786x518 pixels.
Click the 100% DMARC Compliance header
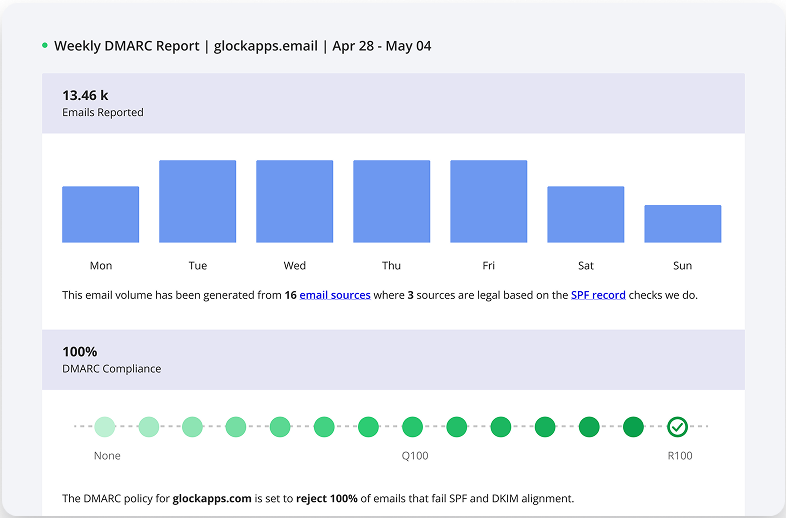pyautogui.click(x=111, y=360)
